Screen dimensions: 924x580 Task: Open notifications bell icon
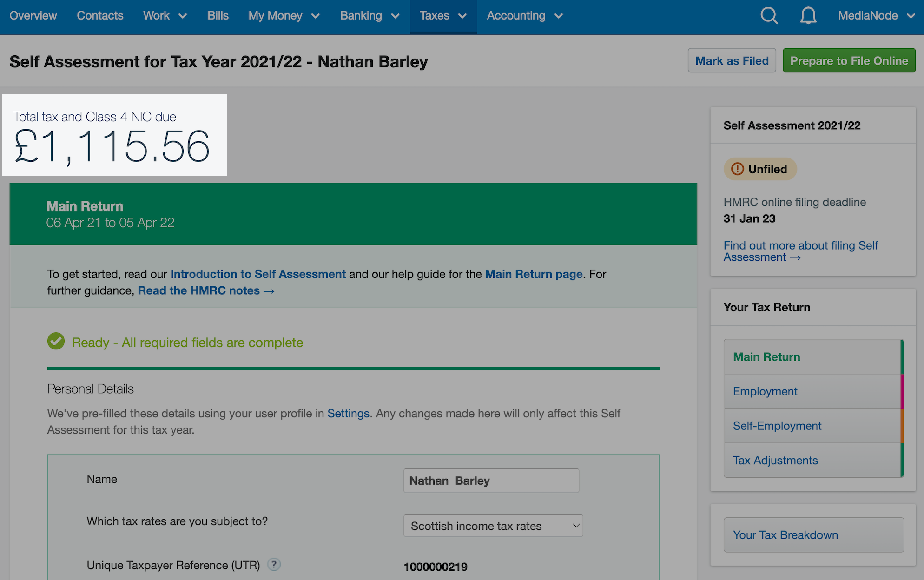click(x=808, y=16)
